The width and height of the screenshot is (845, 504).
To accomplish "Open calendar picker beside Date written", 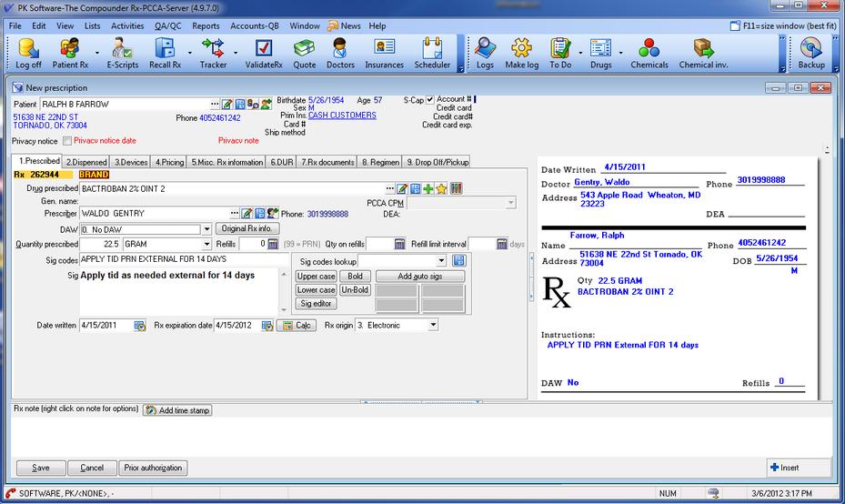I will coord(139,326).
